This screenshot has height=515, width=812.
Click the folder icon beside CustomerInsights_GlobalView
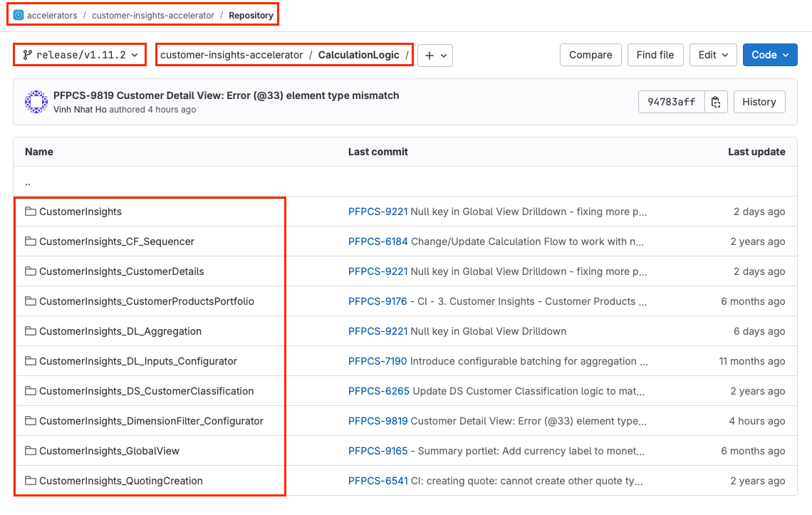pos(31,451)
